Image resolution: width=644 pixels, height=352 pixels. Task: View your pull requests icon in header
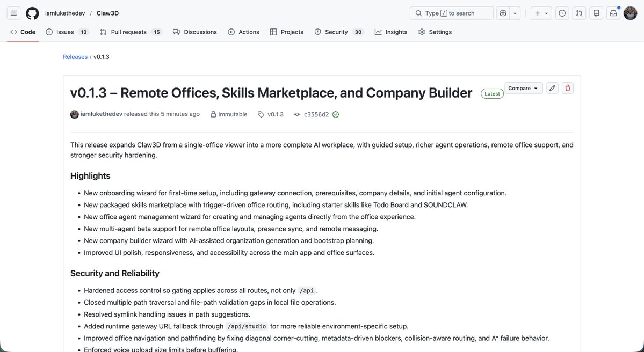[x=579, y=13]
